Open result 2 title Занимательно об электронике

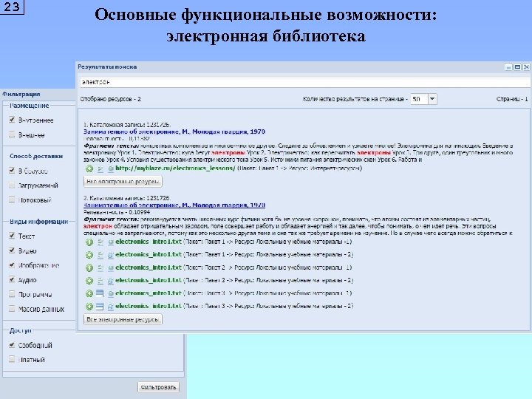point(174,205)
